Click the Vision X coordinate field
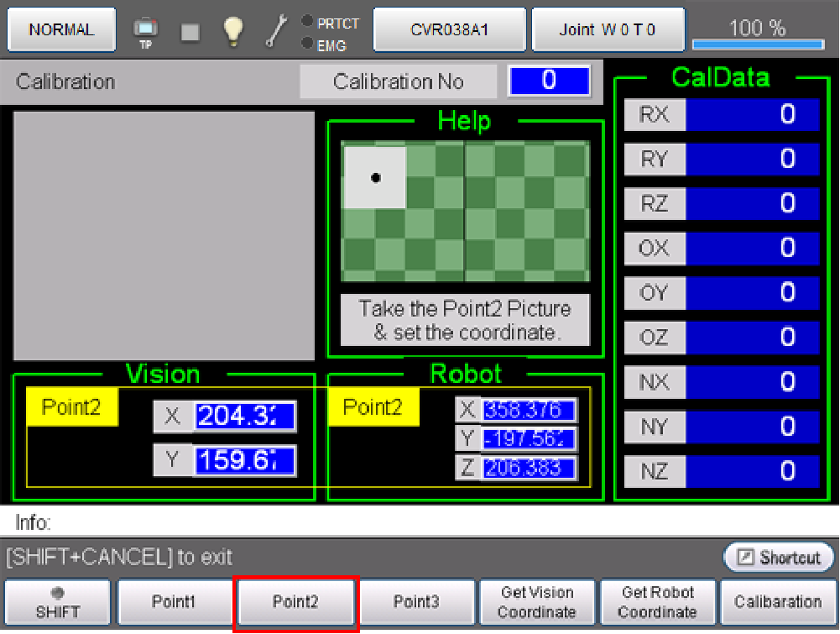840x634 pixels. [x=245, y=416]
